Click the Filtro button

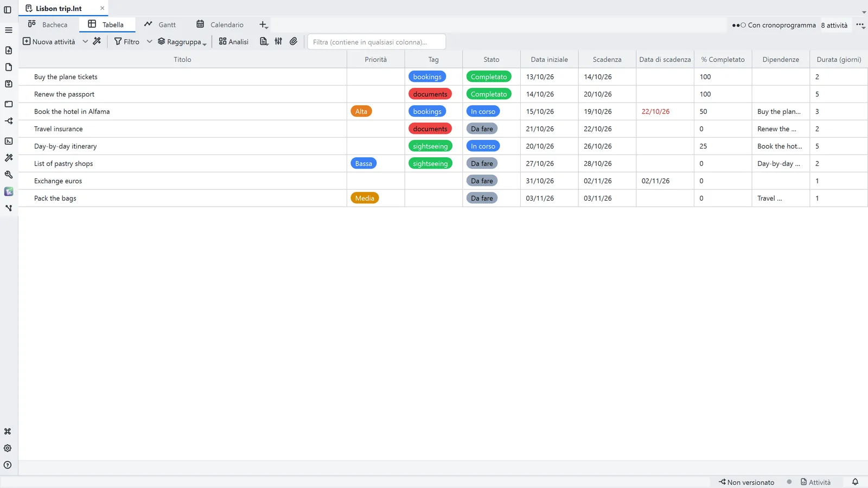tap(127, 42)
